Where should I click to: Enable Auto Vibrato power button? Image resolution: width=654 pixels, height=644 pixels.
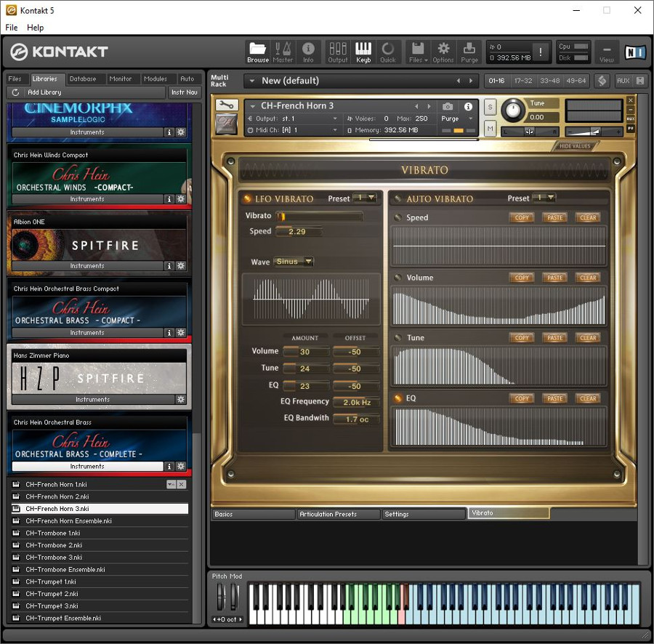click(x=398, y=198)
